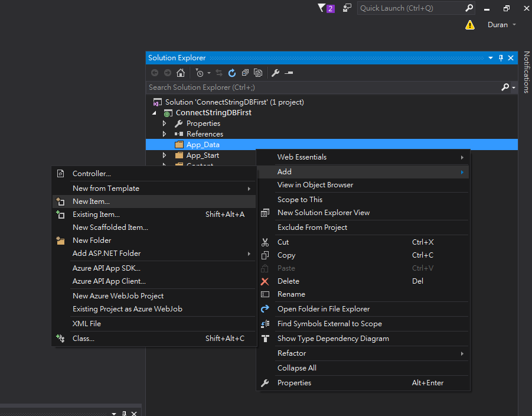Choose New Item... from the Add submenu
Viewport: 532px width, 416px height.
[x=91, y=201]
